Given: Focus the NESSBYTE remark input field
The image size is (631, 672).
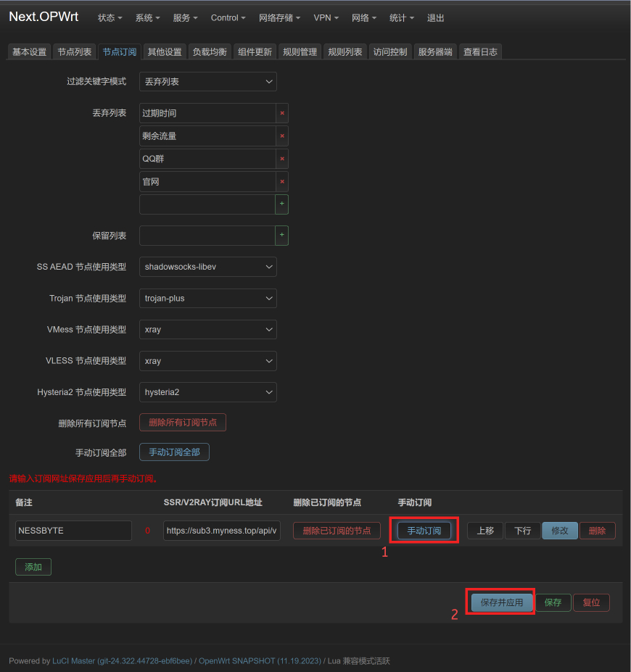Looking at the screenshot, I should pyautogui.click(x=73, y=531).
